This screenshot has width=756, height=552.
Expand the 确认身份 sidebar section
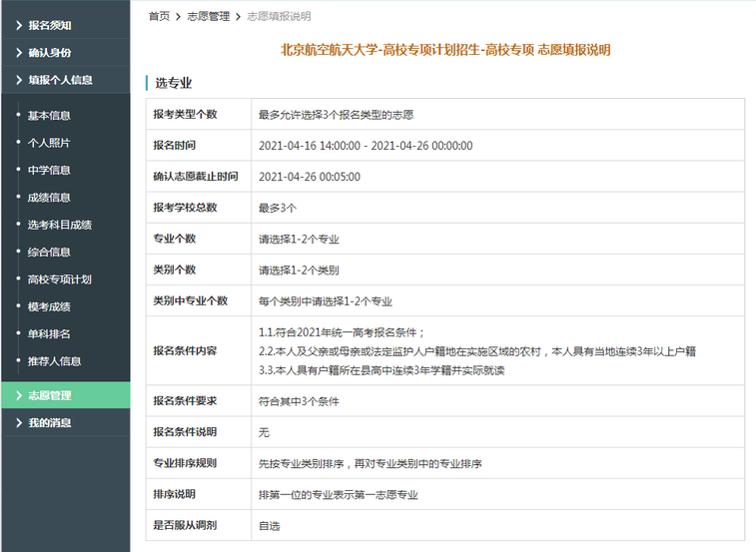[x=66, y=53]
